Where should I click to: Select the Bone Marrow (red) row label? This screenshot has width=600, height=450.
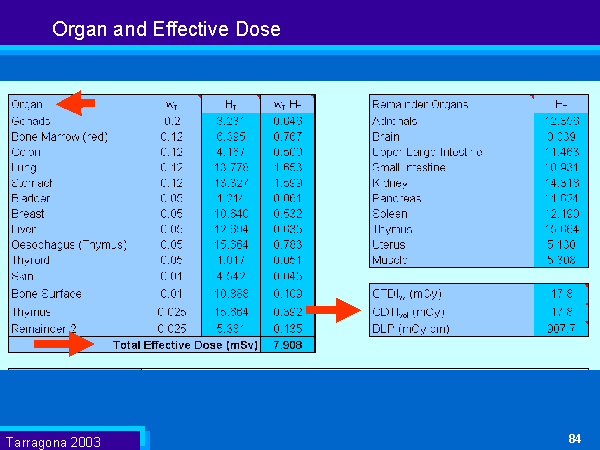58,136
